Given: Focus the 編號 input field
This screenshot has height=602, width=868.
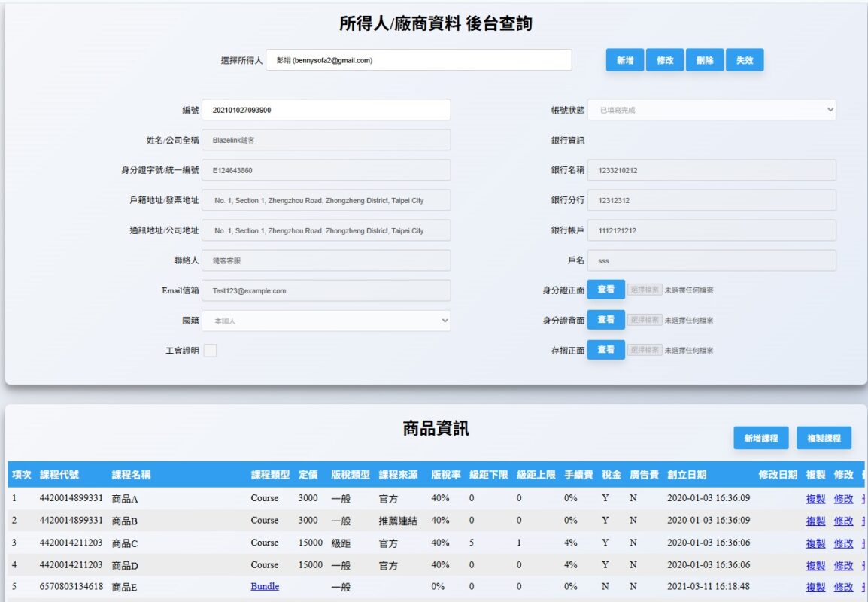Looking at the screenshot, I should [326, 110].
